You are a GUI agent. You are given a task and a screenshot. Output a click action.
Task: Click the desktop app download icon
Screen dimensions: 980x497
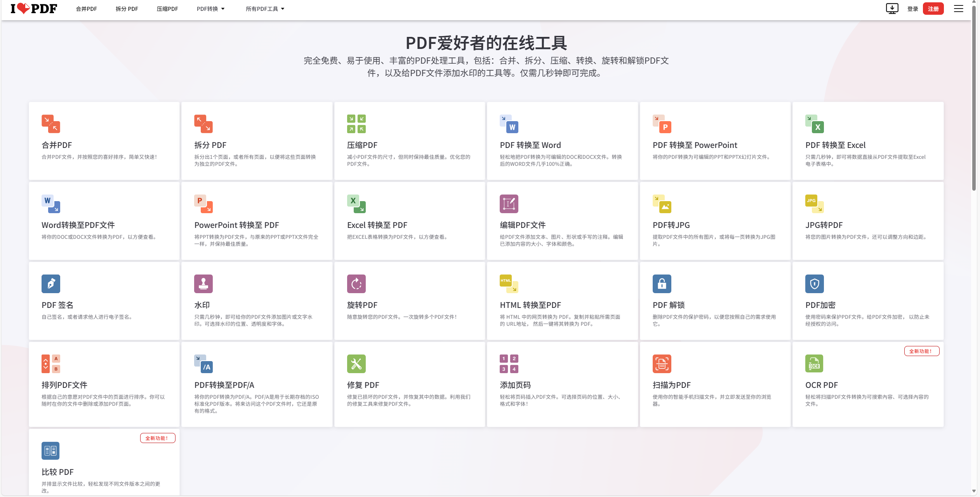tap(892, 9)
